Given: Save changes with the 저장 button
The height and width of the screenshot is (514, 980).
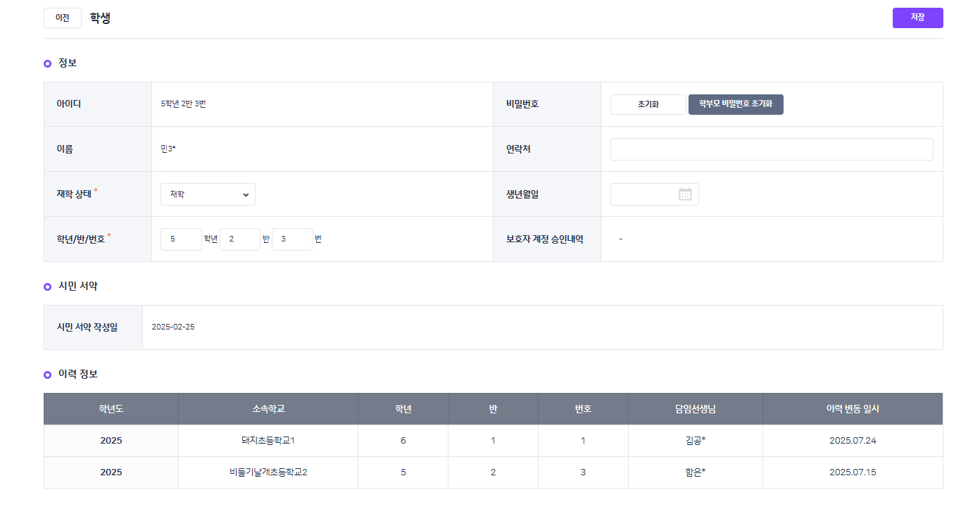Looking at the screenshot, I should (x=917, y=18).
